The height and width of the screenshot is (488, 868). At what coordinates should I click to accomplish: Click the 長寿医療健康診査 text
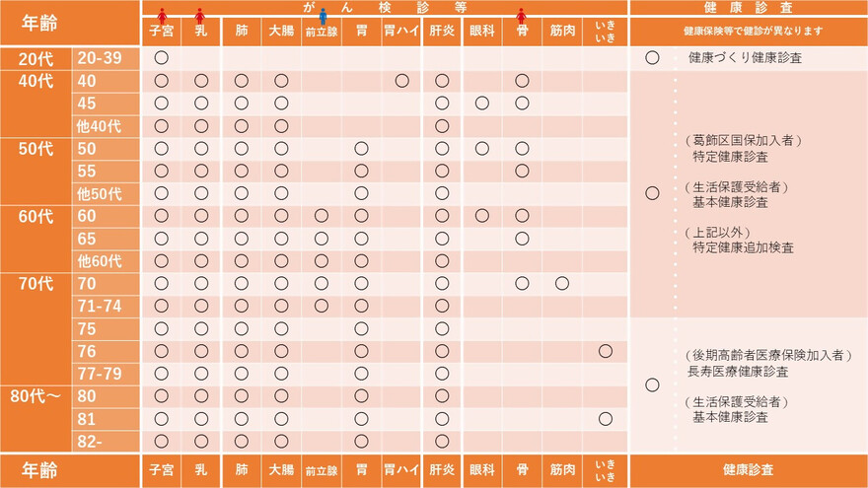[738, 372]
